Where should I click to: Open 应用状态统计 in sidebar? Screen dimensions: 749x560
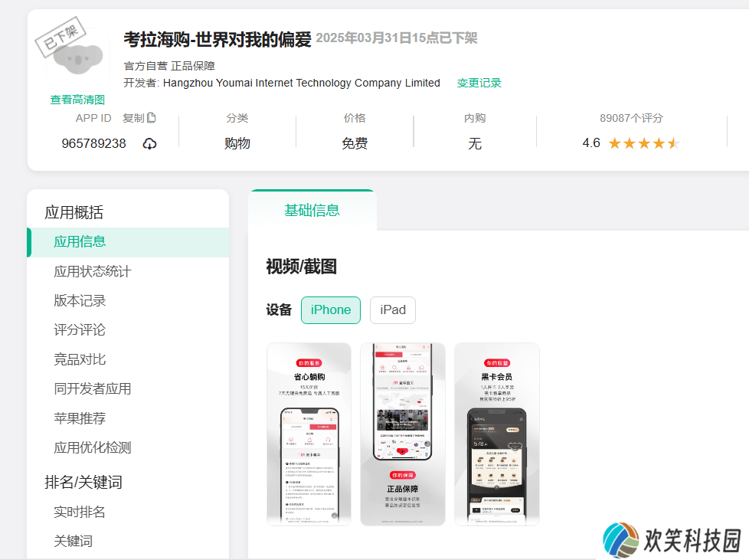[x=92, y=271]
